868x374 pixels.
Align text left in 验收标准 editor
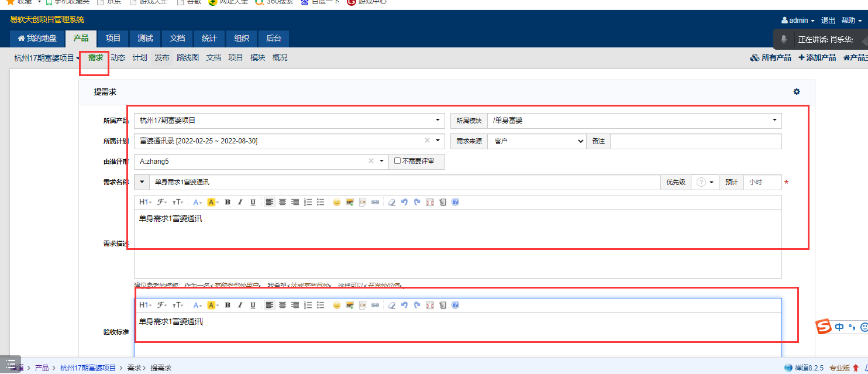270,305
